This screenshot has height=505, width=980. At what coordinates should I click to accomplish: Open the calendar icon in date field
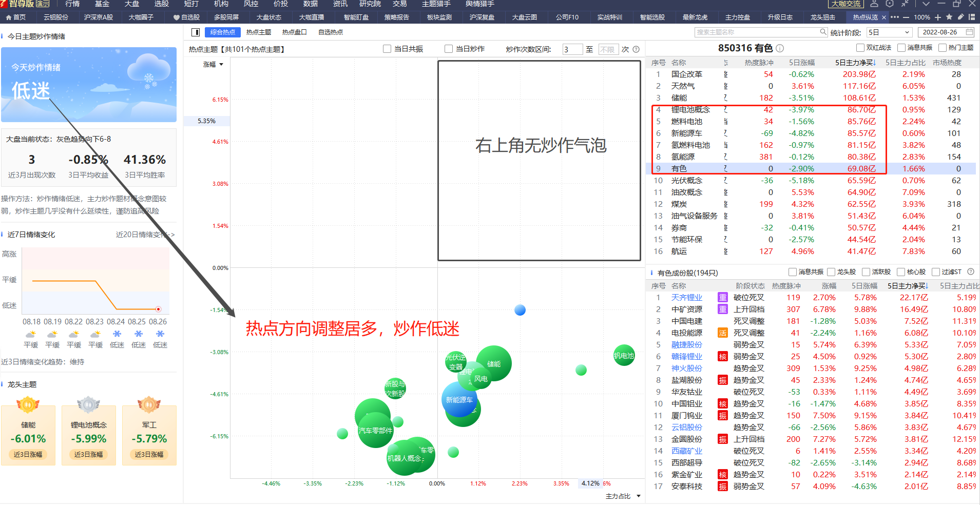click(969, 32)
